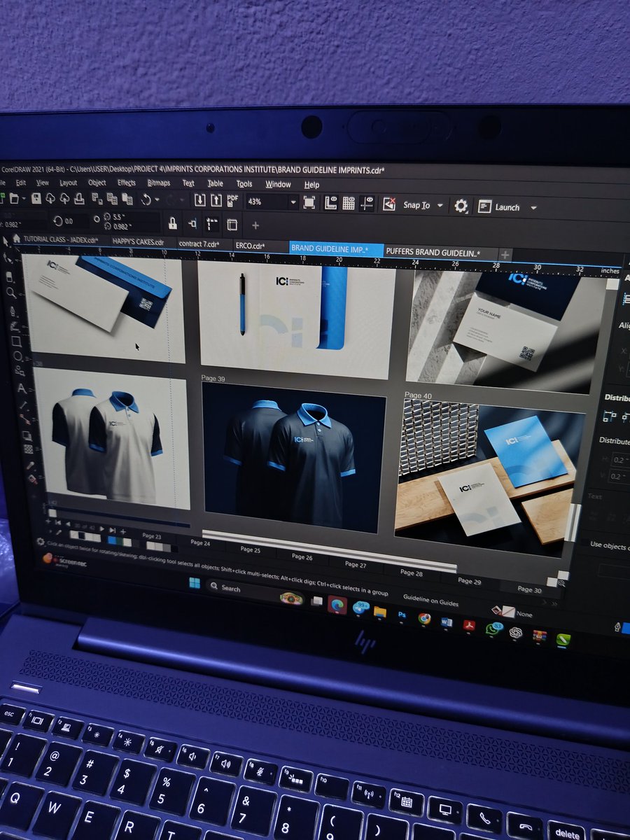Click the Export icon in standard toolbar

click(216, 200)
